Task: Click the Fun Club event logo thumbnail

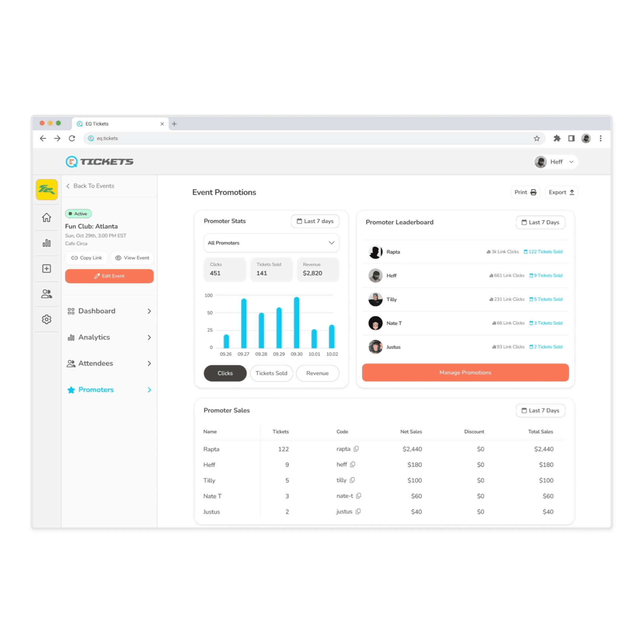Action: tap(46, 190)
